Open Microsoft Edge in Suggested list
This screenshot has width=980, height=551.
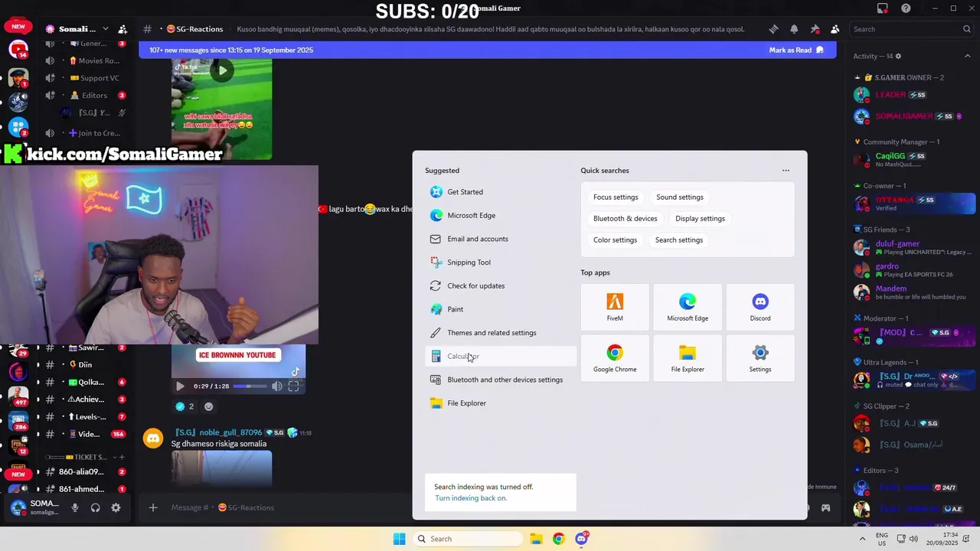501,216
